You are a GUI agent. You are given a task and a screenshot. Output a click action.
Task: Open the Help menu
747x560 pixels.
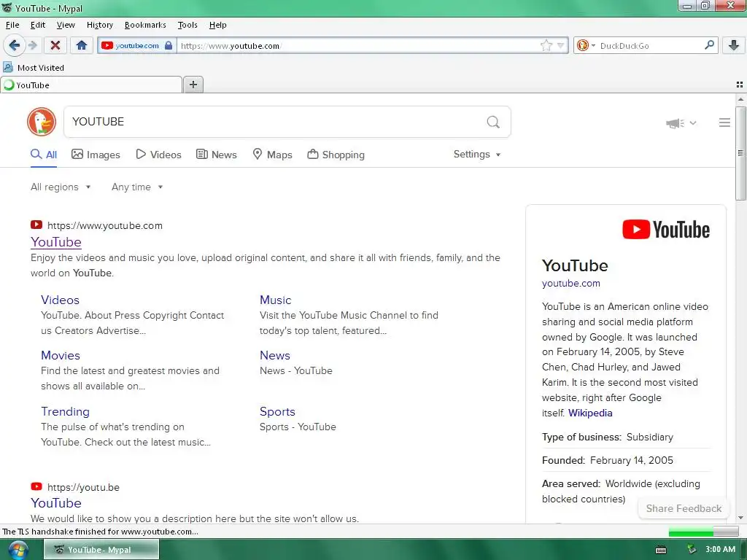coord(217,25)
